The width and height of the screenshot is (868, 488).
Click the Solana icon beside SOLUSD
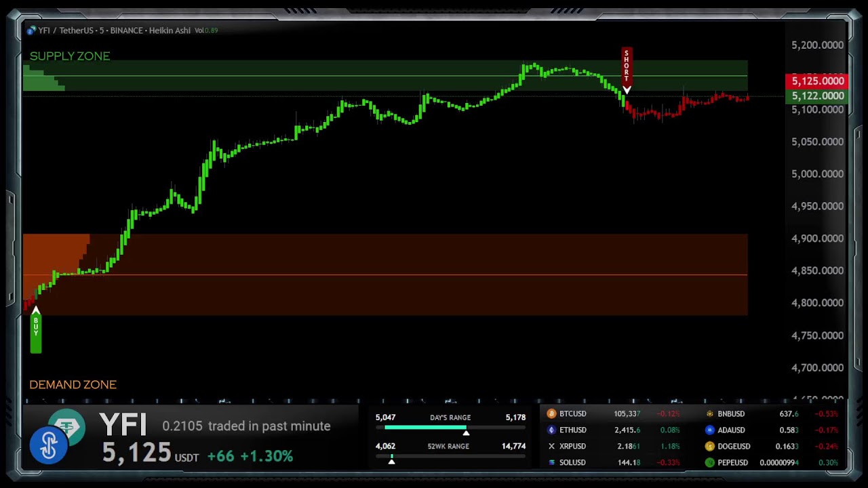[551, 462]
